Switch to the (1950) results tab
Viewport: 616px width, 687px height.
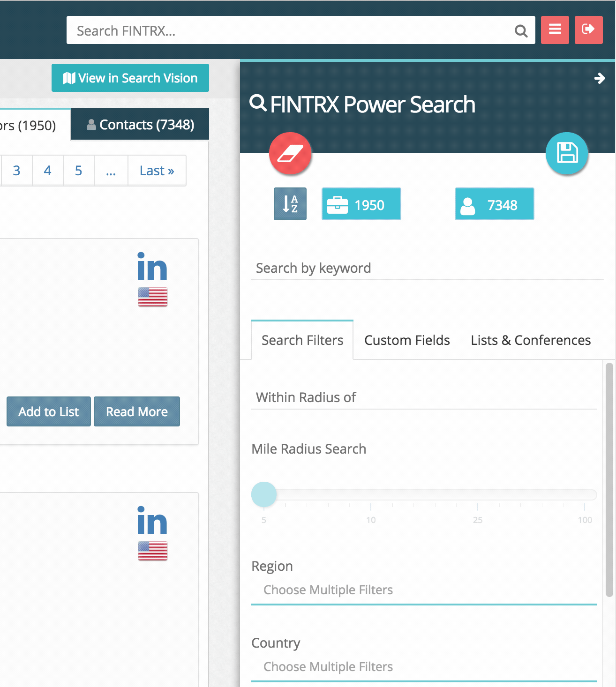(35, 125)
